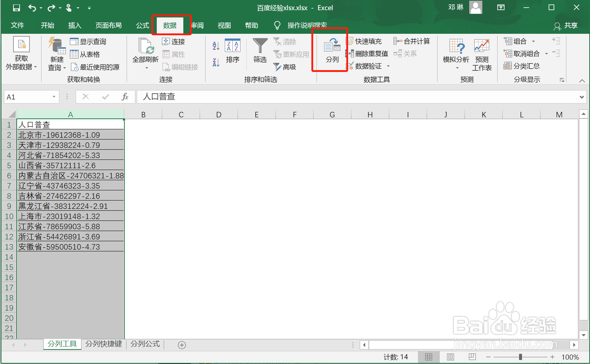The image size is (590, 364).
Task: Open Ungroup (取消组合) dropdown arrow
Action: (546, 54)
